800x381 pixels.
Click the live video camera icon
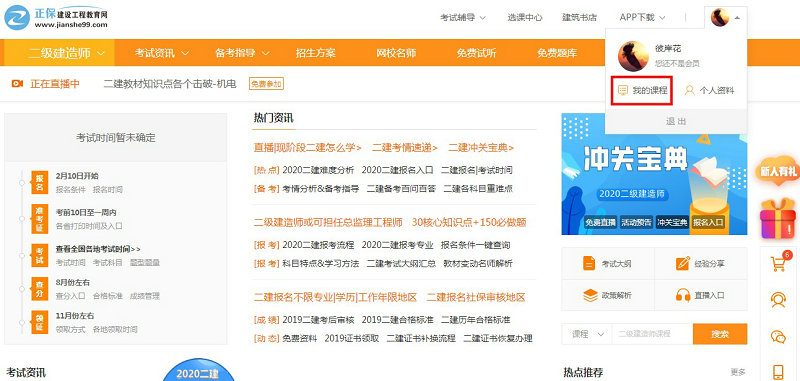point(17,84)
